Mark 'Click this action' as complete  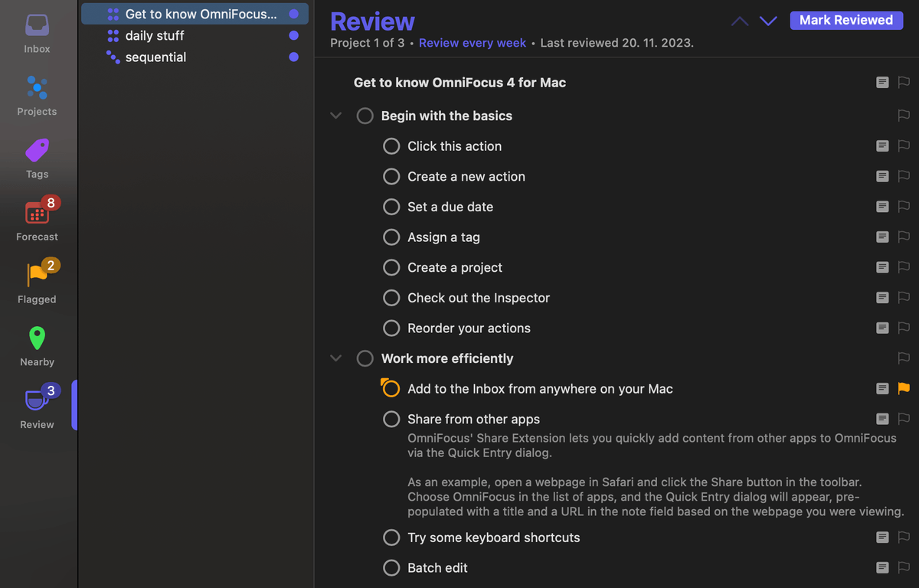click(x=391, y=145)
